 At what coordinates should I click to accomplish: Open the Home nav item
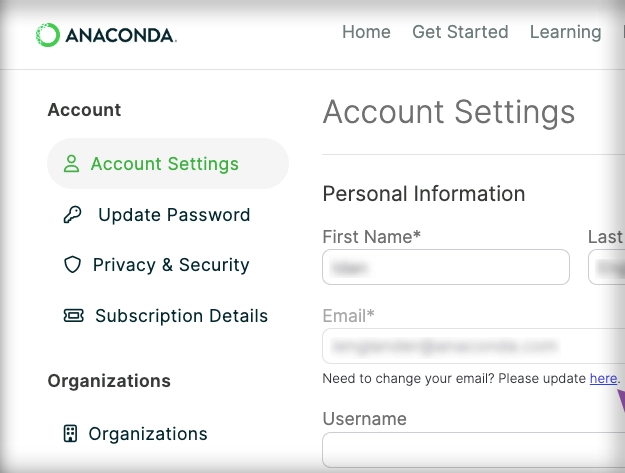coord(366,32)
